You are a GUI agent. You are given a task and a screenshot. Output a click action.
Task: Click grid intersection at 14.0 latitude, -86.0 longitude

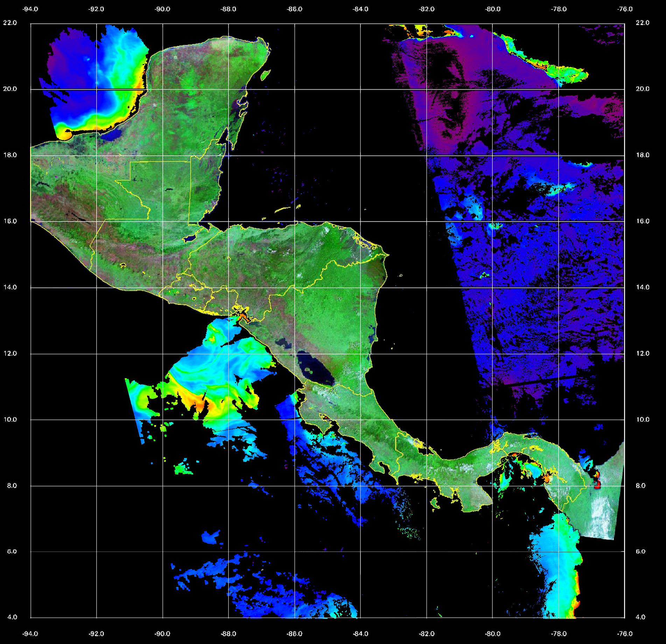coord(294,288)
